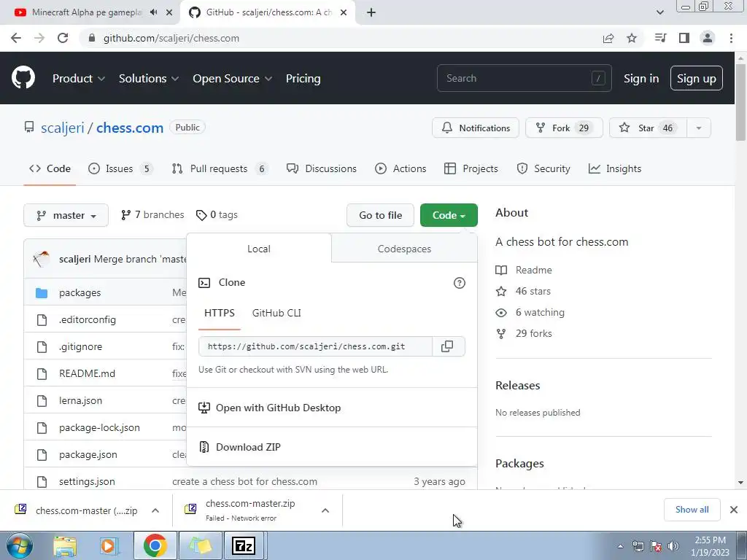Toggle the green Code dropdown button
The height and width of the screenshot is (560, 747).
tap(449, 215)
